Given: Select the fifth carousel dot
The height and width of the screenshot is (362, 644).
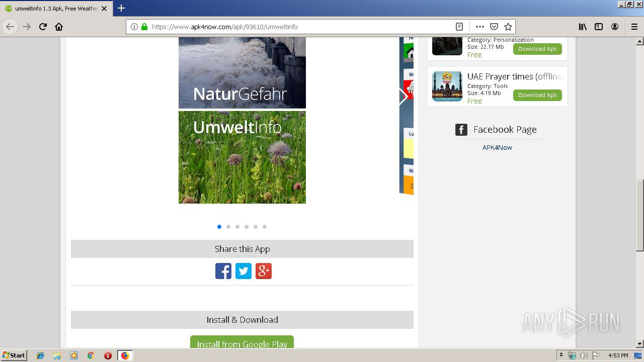Looking at the screenshot, I should click(256, 227).
